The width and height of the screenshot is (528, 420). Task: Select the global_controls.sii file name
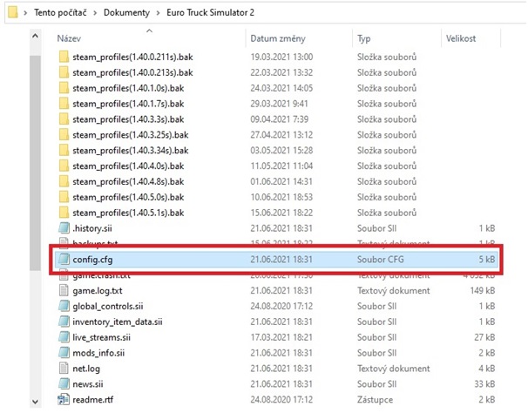click(x=108, y=306)
